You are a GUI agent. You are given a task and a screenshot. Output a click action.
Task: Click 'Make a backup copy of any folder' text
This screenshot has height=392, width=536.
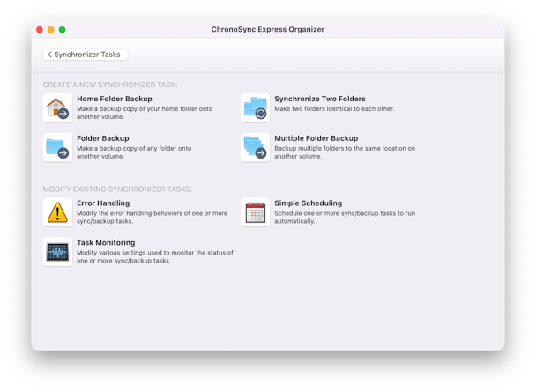click(x=134, y=152)
